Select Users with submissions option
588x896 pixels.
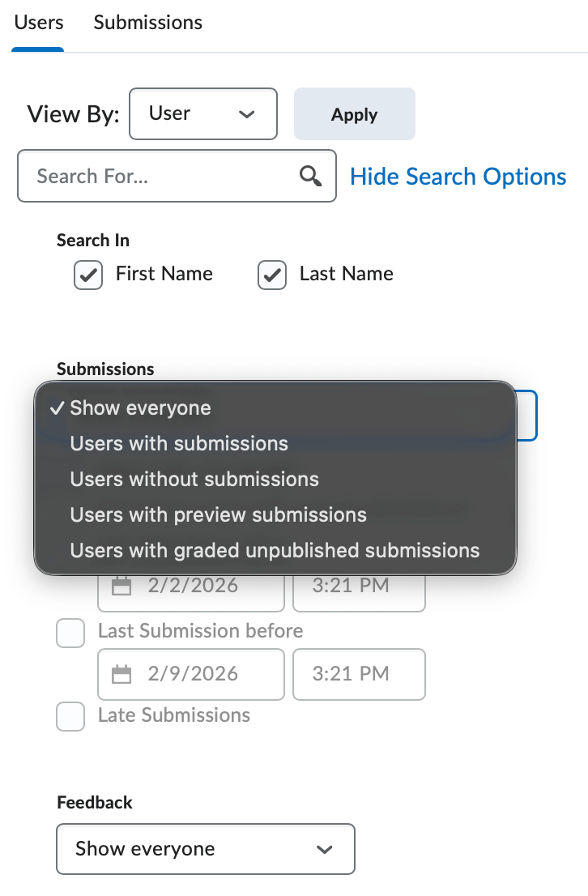(180, 444)
